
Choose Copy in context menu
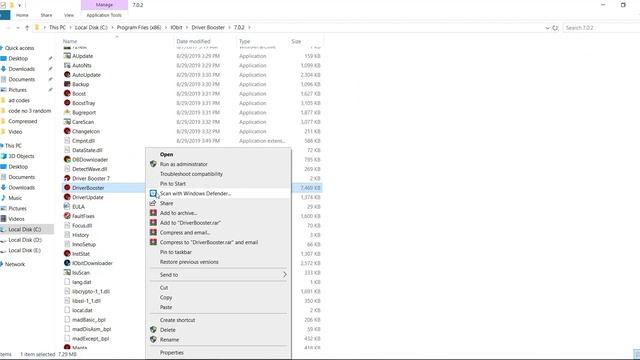click(x=166, y=298)
